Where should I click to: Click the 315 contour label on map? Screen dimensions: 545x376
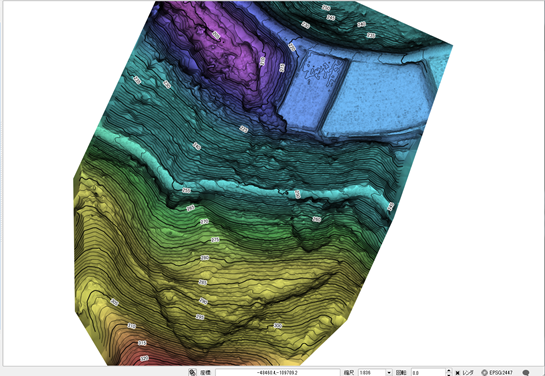[142, 343]
